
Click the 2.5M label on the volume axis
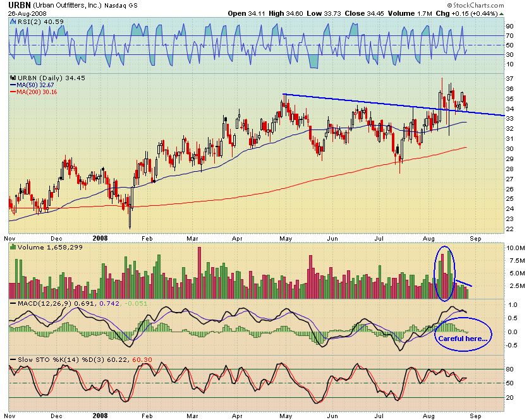[x=517, y=286]
